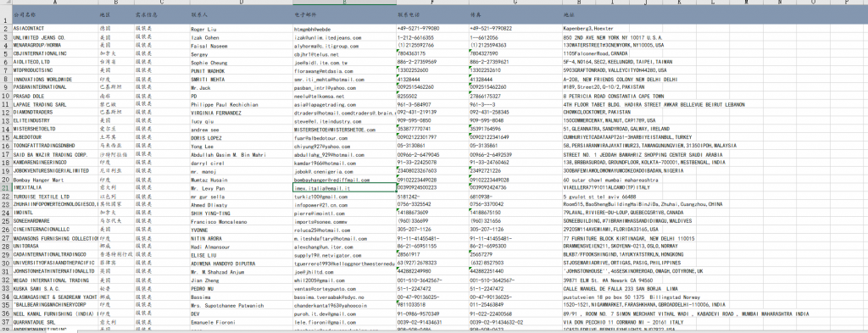
Task: Select cell containing imex.italia@email.it
Action: tap(344, 188)
